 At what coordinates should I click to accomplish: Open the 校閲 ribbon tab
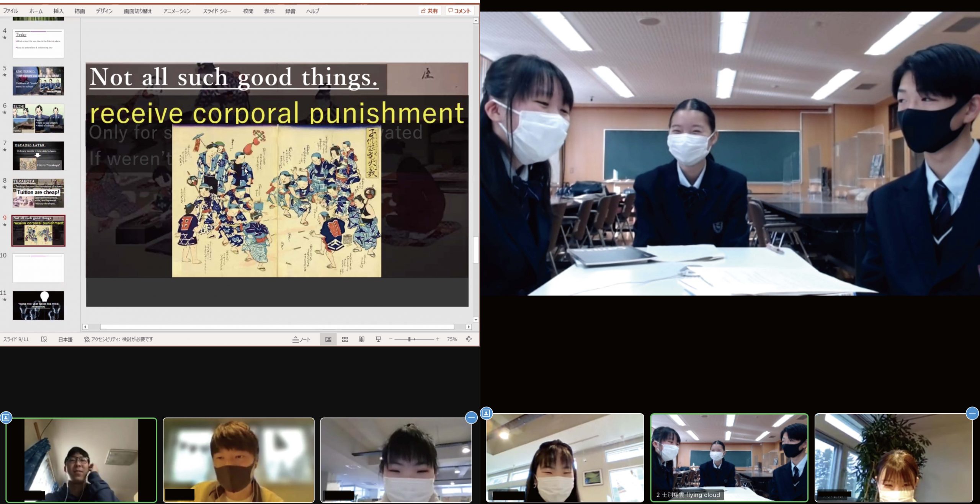coord(248,11)
